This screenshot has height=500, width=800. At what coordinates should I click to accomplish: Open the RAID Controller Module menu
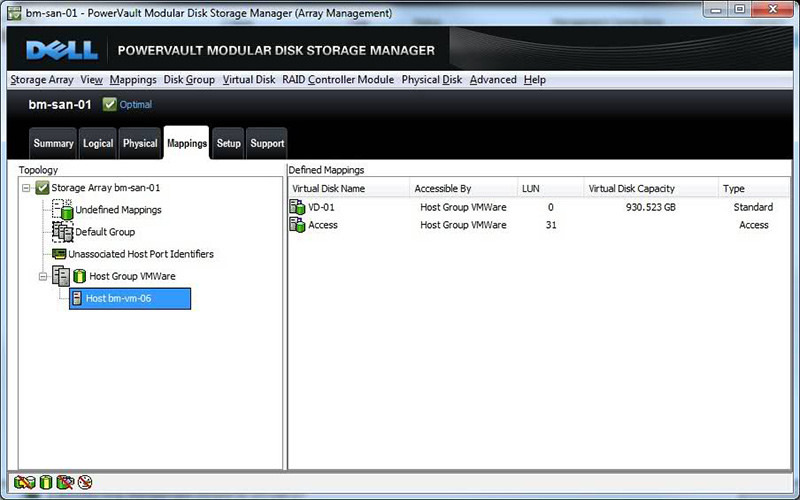(338, 80)
